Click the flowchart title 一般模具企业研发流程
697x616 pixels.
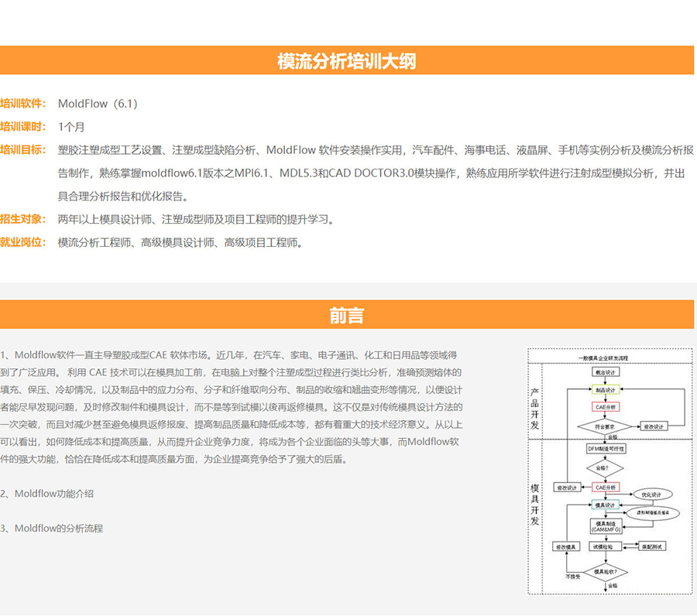click(x=603, y=358)
